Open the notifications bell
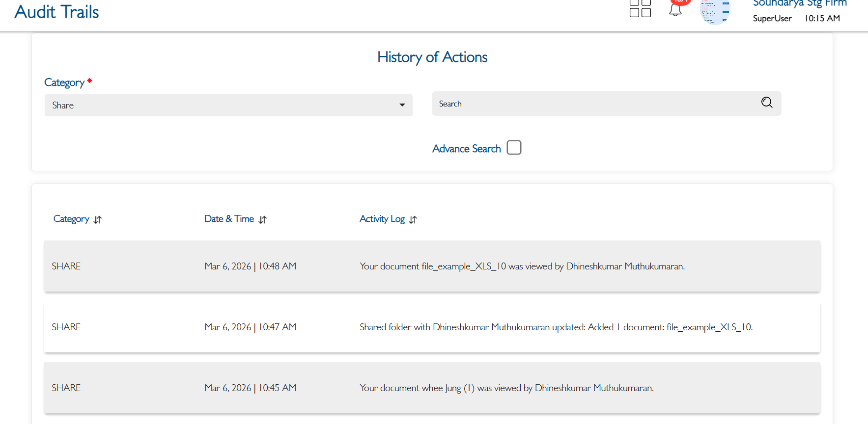 tap(675, 10)
